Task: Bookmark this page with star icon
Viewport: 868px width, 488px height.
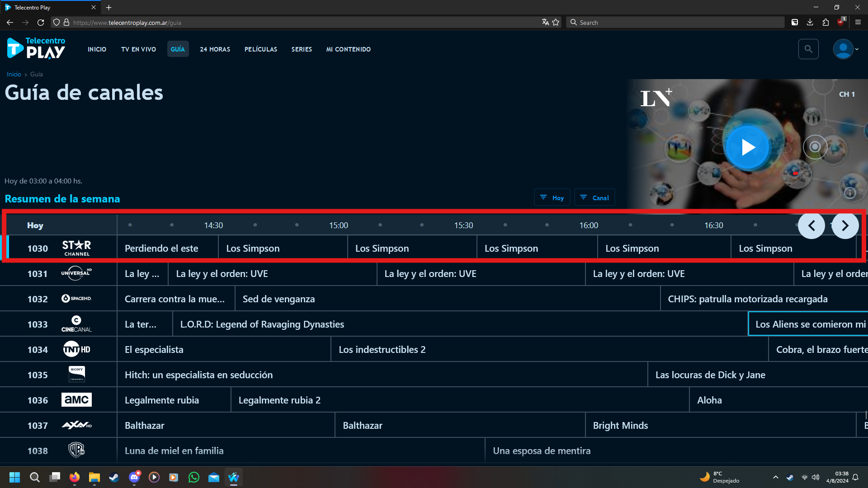Action: (x=556, y=22)
